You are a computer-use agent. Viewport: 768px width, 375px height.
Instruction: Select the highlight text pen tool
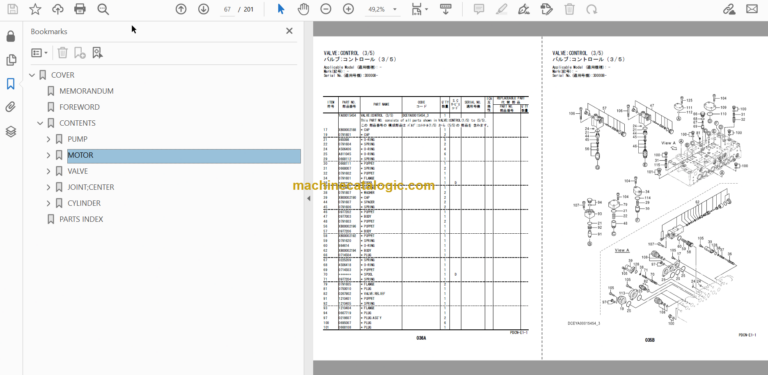501,9
